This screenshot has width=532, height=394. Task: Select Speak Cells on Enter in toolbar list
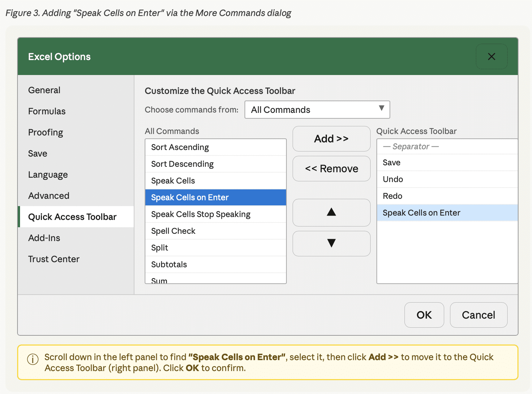pyautogui.click(x=447, y=213)
